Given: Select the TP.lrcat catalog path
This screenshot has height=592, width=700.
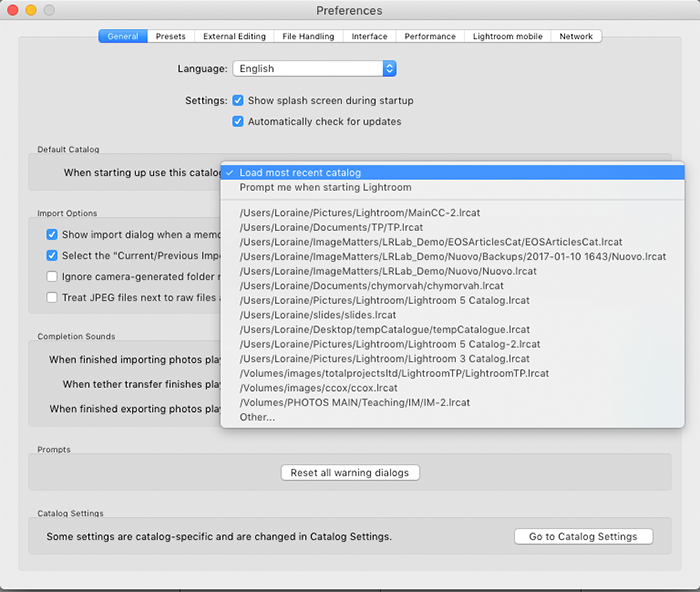Looking at the screenshot, I should click(452, 227).
